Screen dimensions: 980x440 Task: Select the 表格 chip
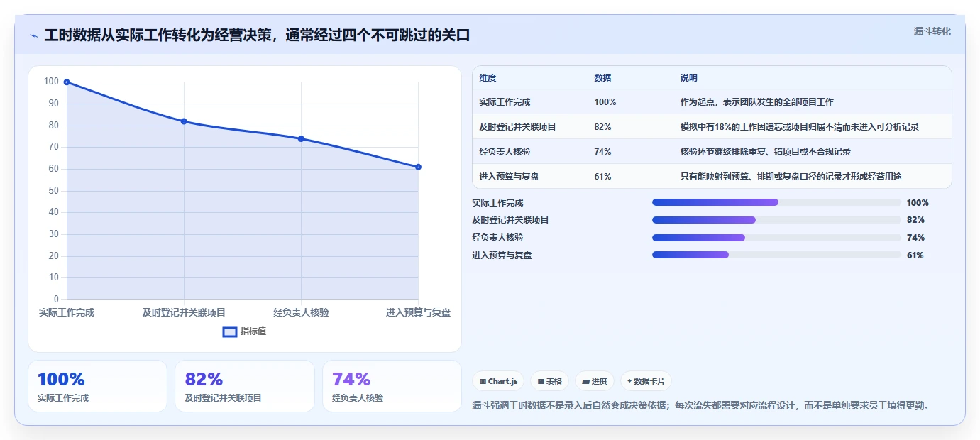(550, 381)
